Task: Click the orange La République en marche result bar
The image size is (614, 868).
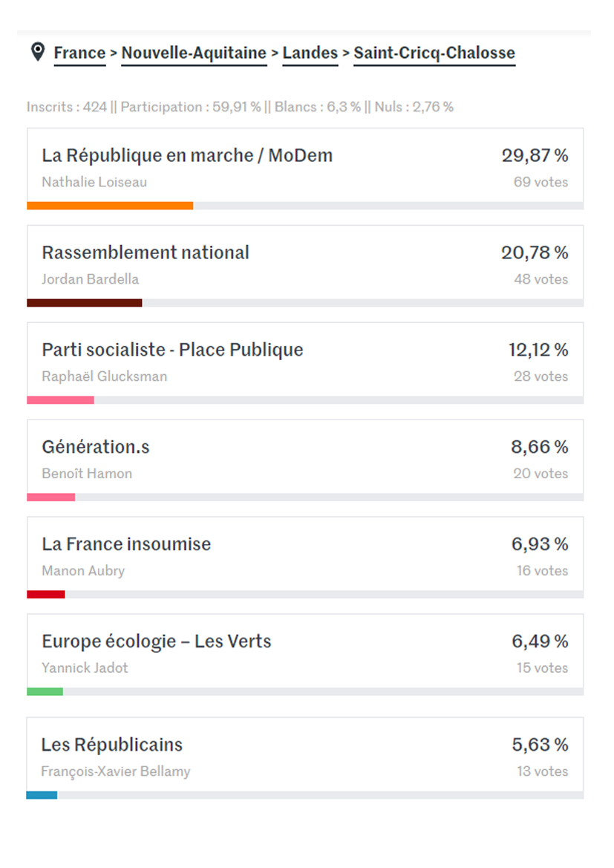Action: [x=110, y=206]
